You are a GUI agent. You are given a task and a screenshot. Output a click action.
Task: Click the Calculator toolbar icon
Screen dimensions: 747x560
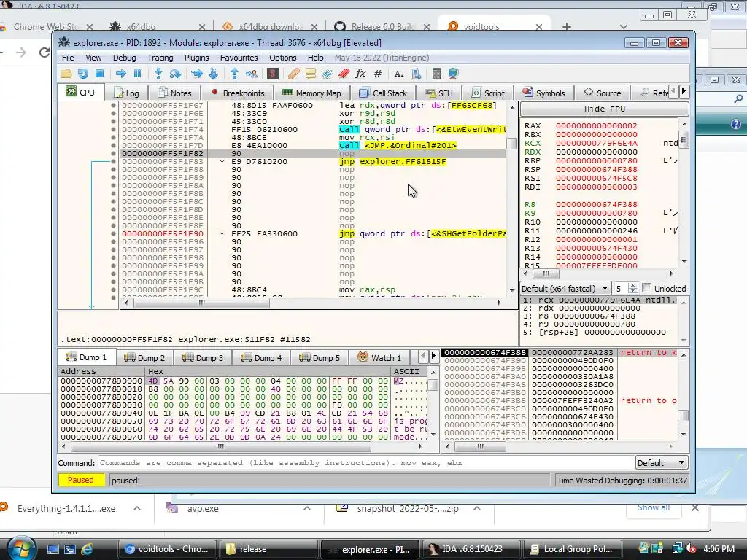click(436, 74)
